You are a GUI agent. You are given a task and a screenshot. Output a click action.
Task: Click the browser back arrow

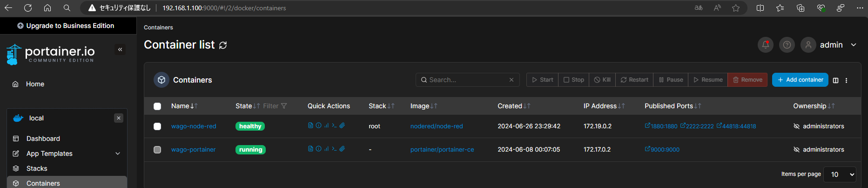tap(8, 8)
